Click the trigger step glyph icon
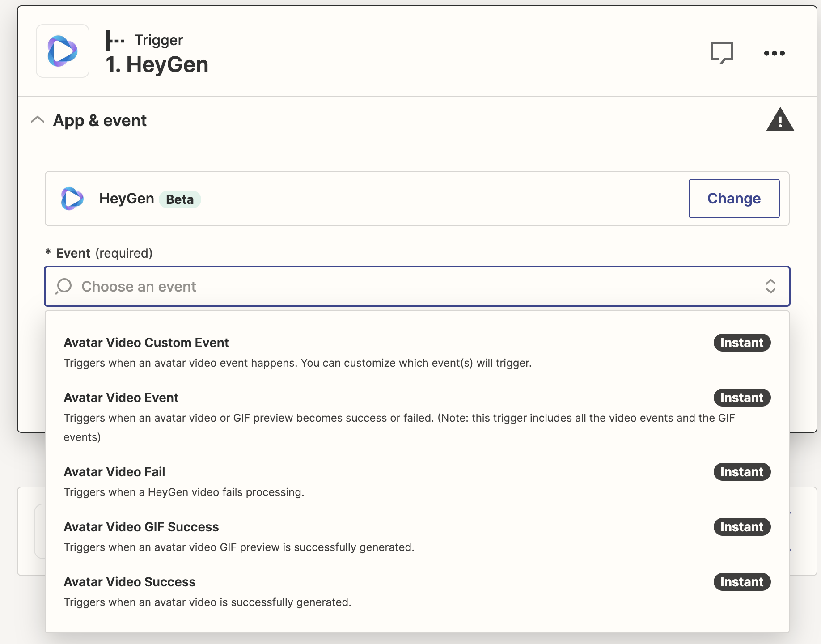The width and height of the screenshot is (821, 644). click(x=115, y=41)
